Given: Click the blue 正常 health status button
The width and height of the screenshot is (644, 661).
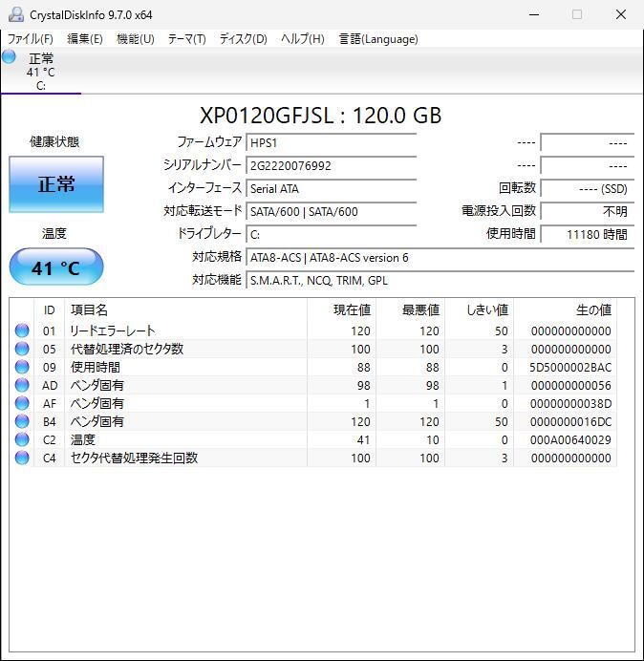Looking at the screenshot, I should [56, 184].
